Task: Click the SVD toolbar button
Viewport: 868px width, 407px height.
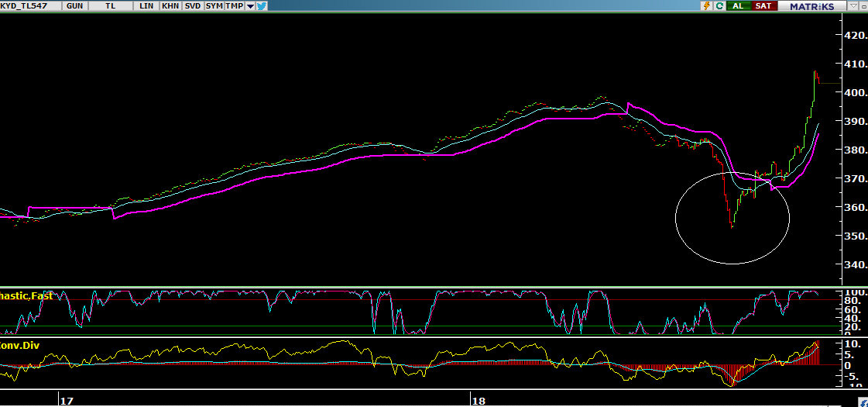Action: coord(192,5)
